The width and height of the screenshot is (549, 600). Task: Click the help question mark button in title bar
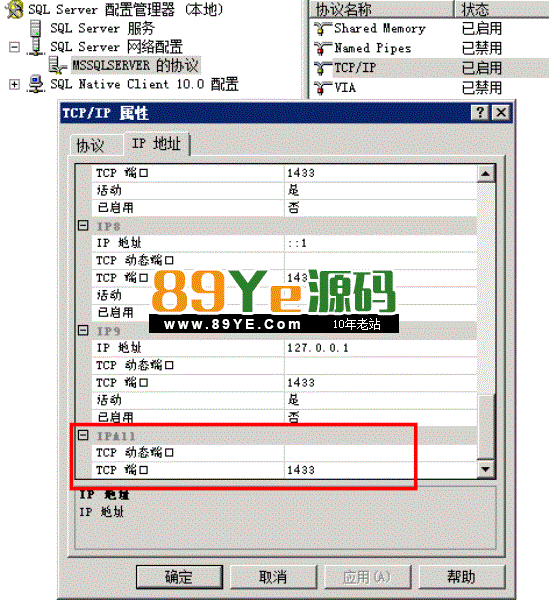pos(480,113)
